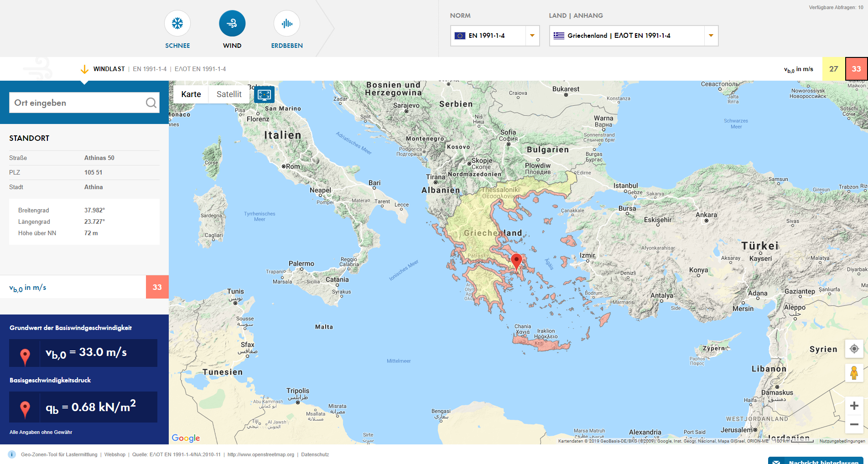Open the NORM EN 1991-1-4 dropdown
This screenshot has height=464, width=868.
[532, 36]
